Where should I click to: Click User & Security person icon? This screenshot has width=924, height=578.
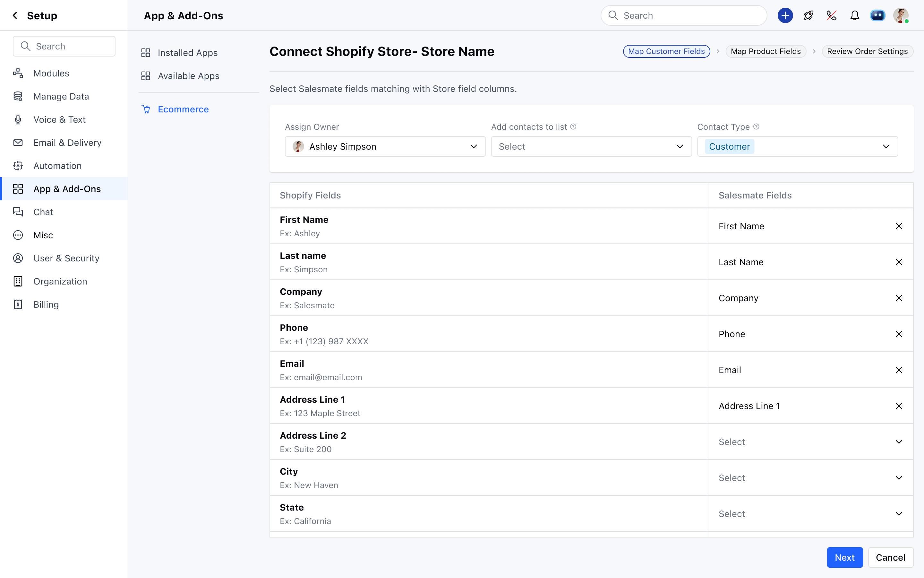click(18, 258)
